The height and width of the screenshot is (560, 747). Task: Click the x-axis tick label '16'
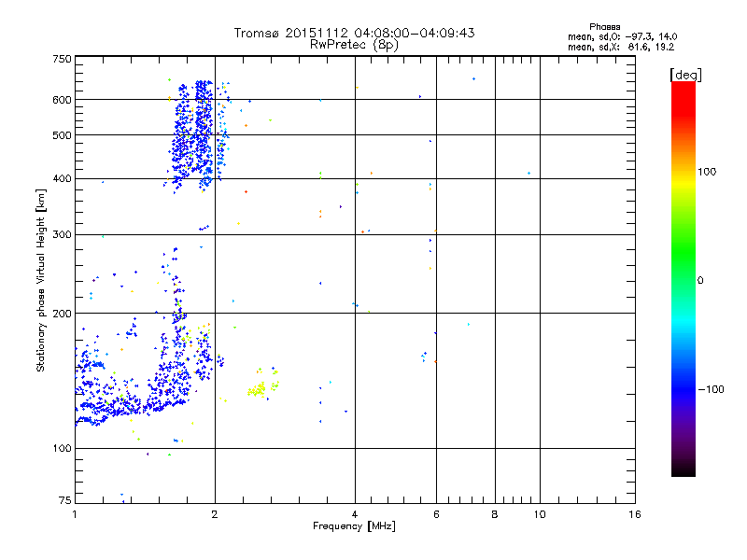coord(635,514)
